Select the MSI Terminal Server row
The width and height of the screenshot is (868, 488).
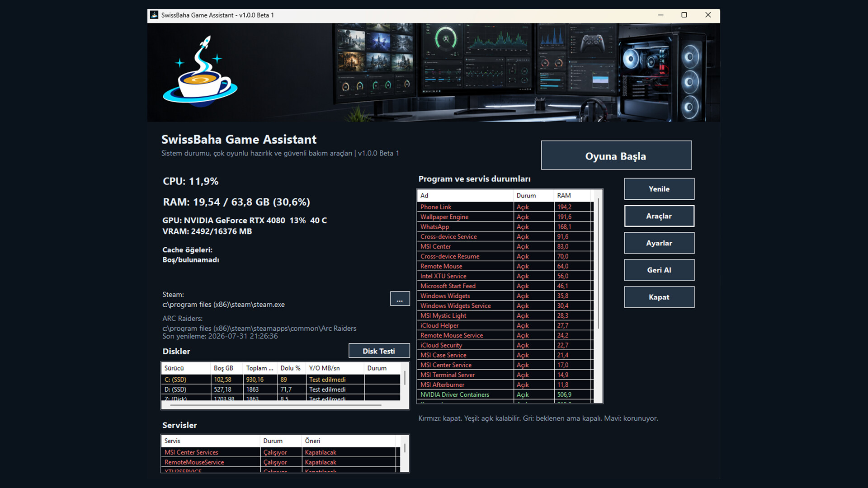point(505,375)
